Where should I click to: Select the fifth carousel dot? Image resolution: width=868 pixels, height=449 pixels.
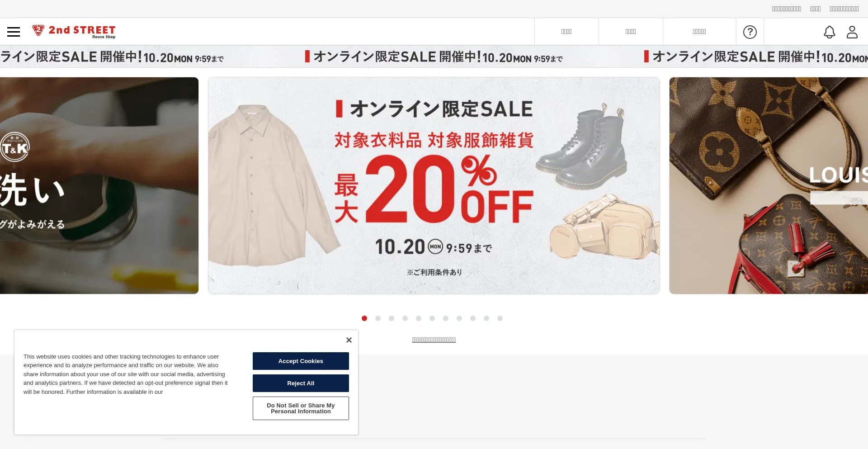(x=419, y=318)
